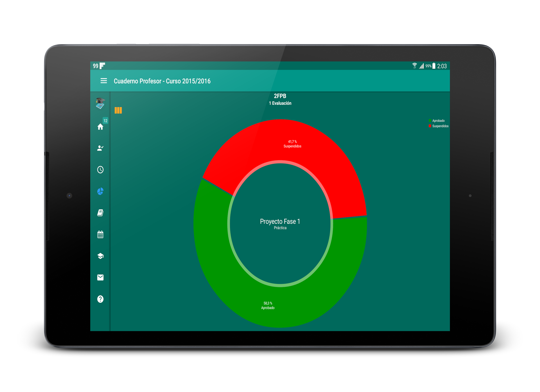Screen dimensions: 540x392
Task: Tap the green Aprobado legend swatch
Action: tap(430, 121)
